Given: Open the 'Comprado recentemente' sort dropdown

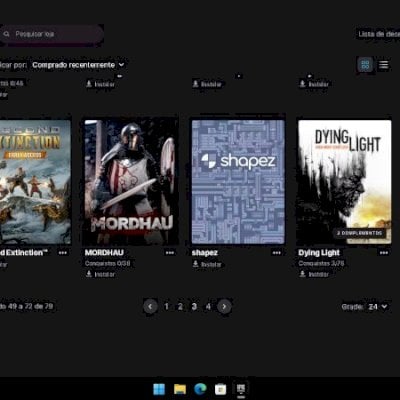Looking at the screenshot, I should point(78,65).
